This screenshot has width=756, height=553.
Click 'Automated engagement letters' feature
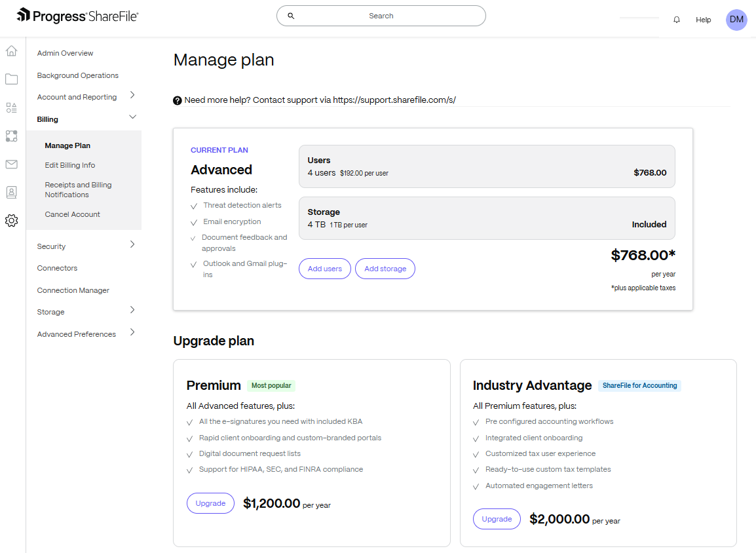(x=539, y=486)
